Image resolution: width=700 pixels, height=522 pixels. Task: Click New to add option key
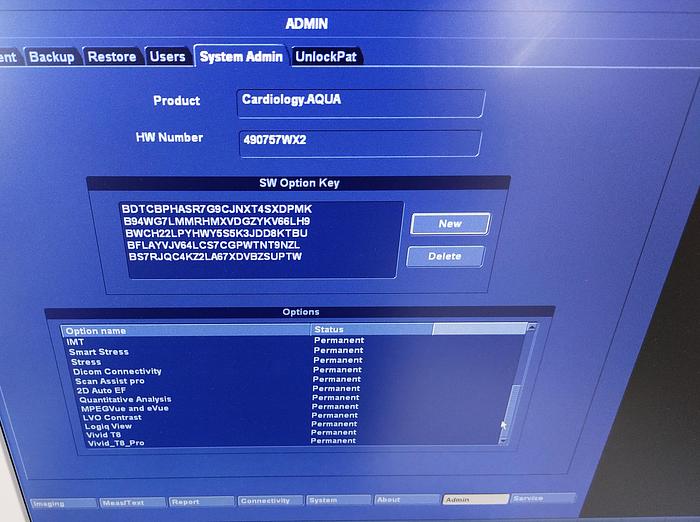click(450, 224)
